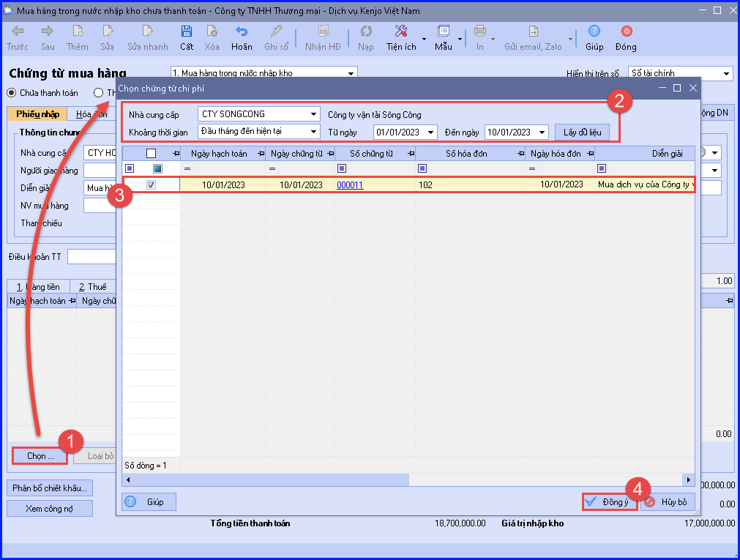Switch to the Hóa đơn tab
The width and height of the screenshot is (740, 560).
coord(91,113)
